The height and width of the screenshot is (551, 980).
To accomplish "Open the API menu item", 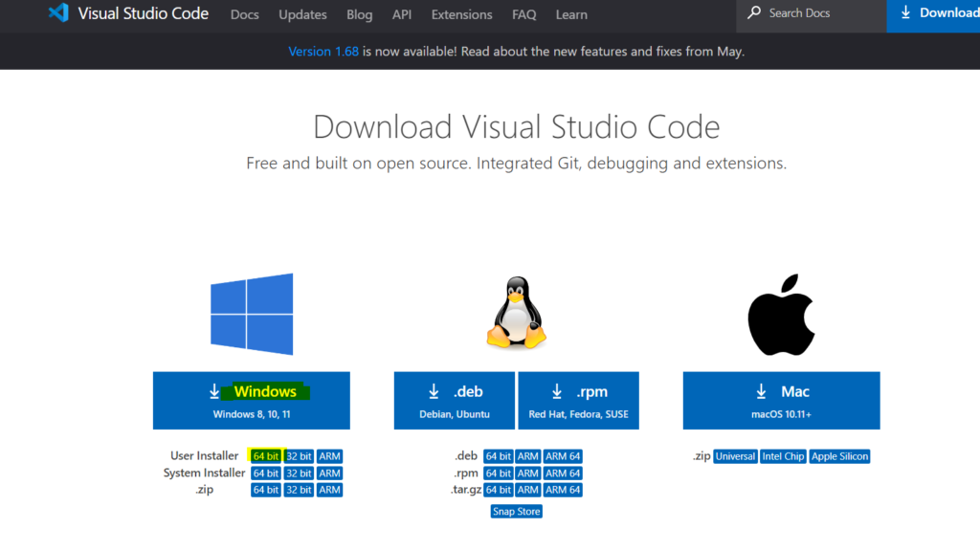I will pyautogui.click(x=402, y=14).
